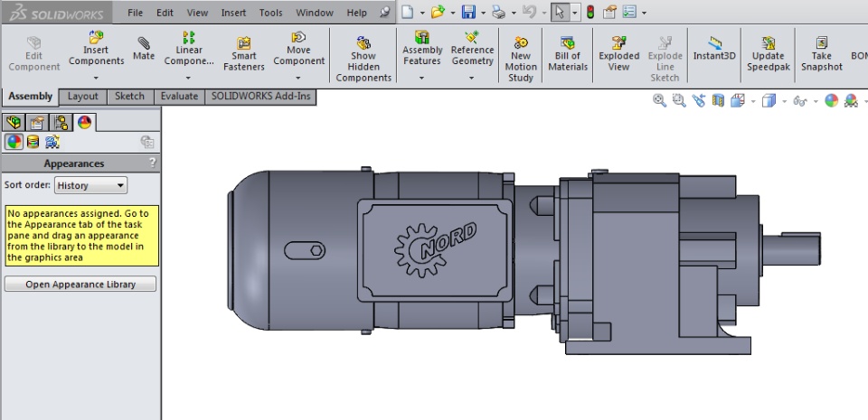Expand Reference Geometry dropdown arrow
868x420 pixels.
(x=472, y=79)
